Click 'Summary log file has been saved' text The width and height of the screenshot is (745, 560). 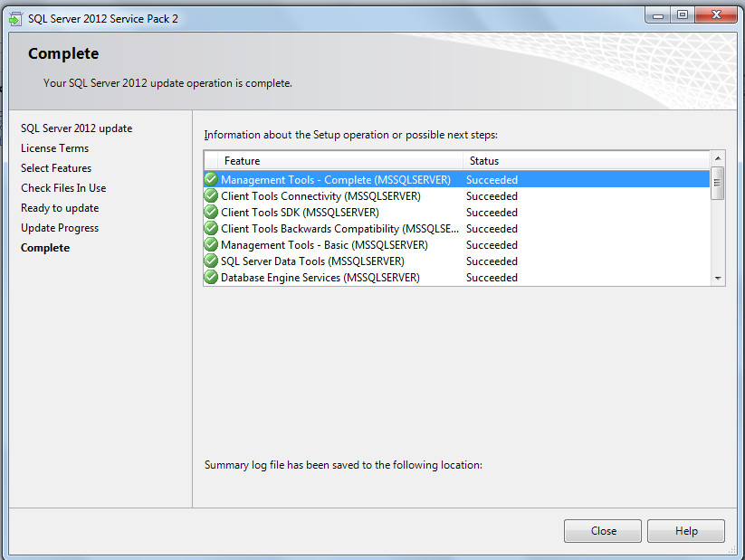pos(343,464)
